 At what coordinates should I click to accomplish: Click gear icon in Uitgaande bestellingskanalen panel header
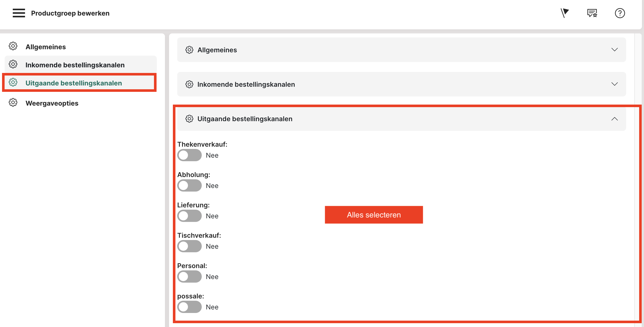[x=189, y=119]
